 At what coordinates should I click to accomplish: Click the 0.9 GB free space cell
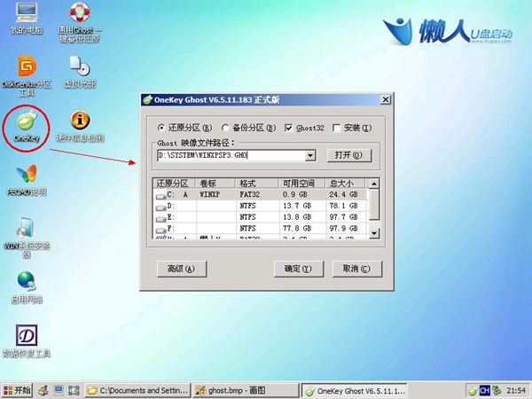click(x=295, y=195)
